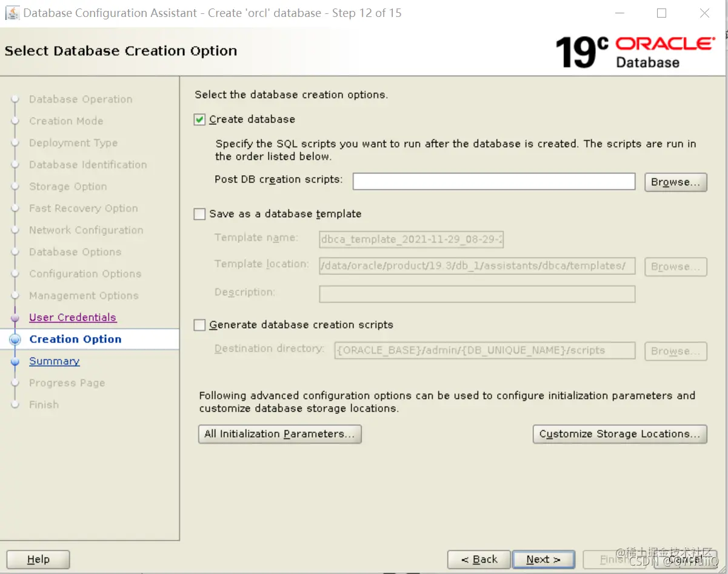Enable Save as a database template
Image resolution: width=728 pixels, height=574 pixels.
[x=199, y=214]
